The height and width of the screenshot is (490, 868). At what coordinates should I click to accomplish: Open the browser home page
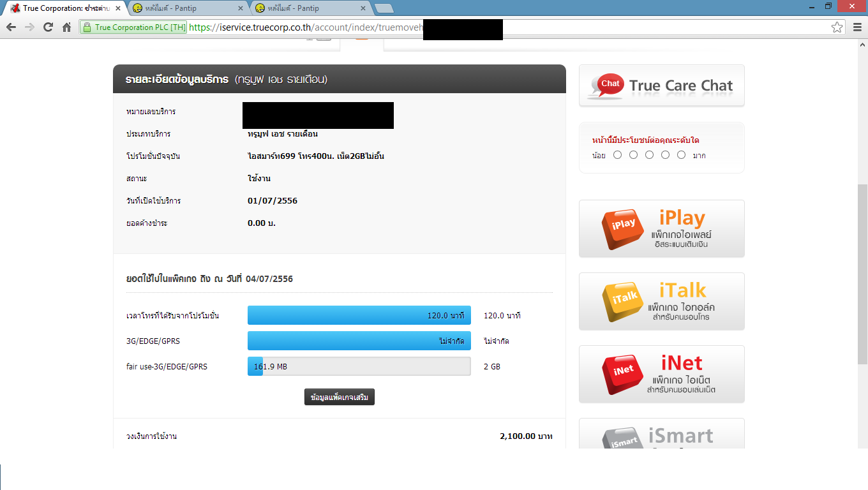(66, 27)
